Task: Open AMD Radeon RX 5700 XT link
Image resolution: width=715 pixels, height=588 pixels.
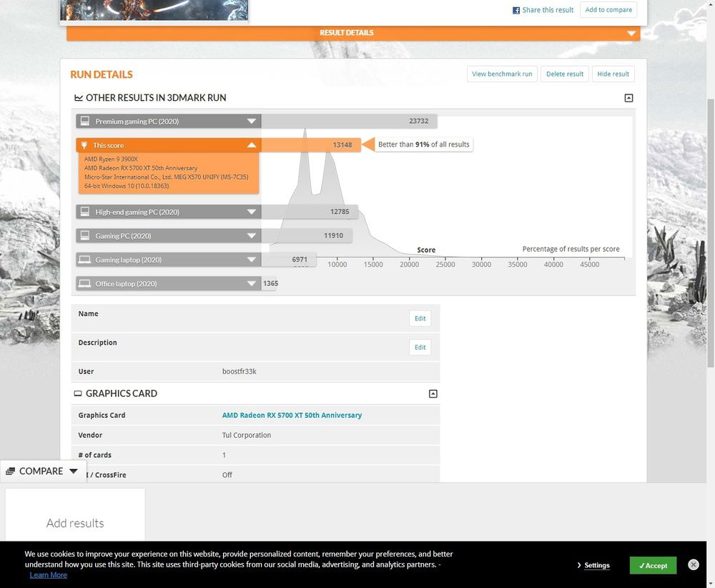Action: pos(292,415)
